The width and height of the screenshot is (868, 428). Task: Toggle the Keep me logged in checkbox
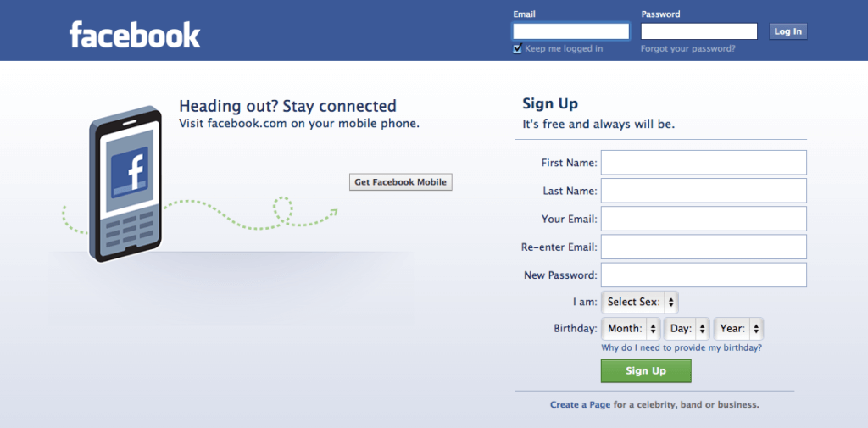tap(518, 49)
